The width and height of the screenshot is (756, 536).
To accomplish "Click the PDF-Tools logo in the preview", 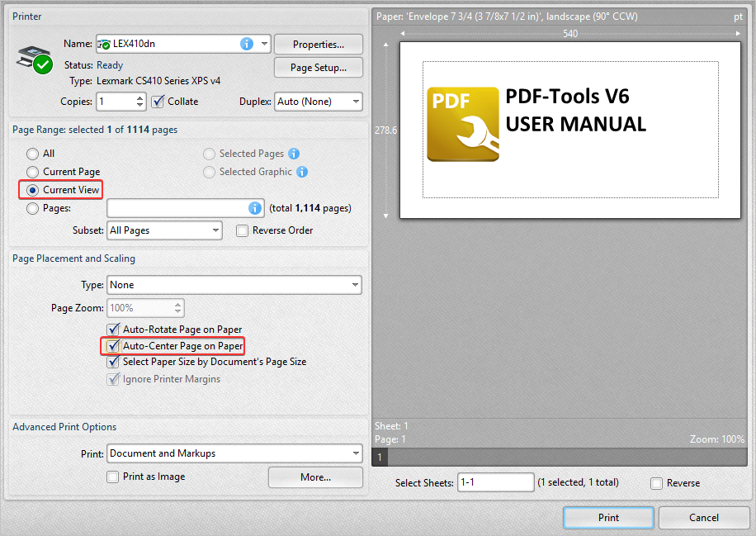I will click(464, 124).
